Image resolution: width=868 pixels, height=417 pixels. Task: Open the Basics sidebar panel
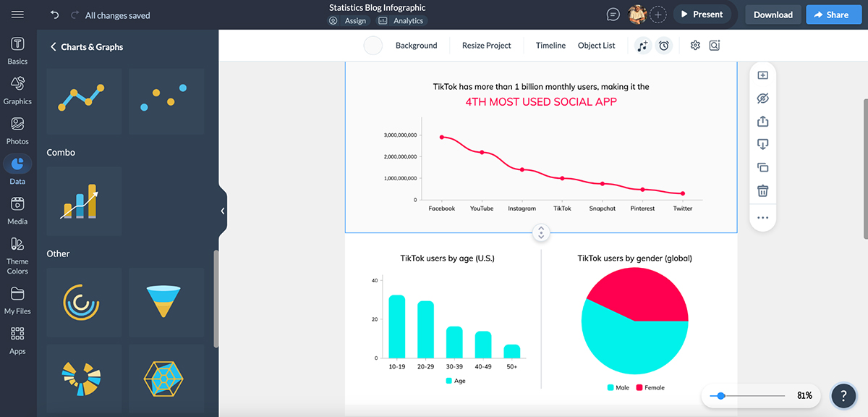point(17,51)
